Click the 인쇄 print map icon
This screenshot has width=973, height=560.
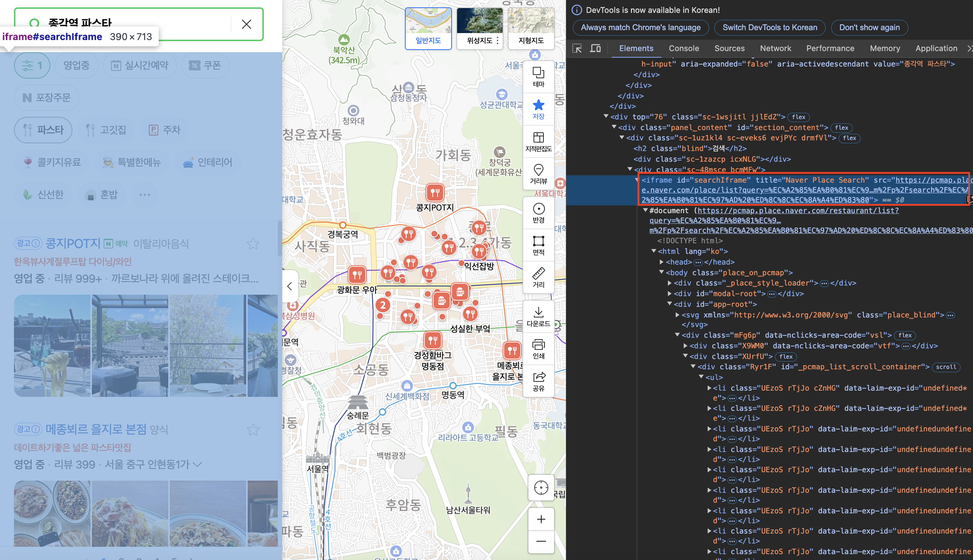(538, 348)
